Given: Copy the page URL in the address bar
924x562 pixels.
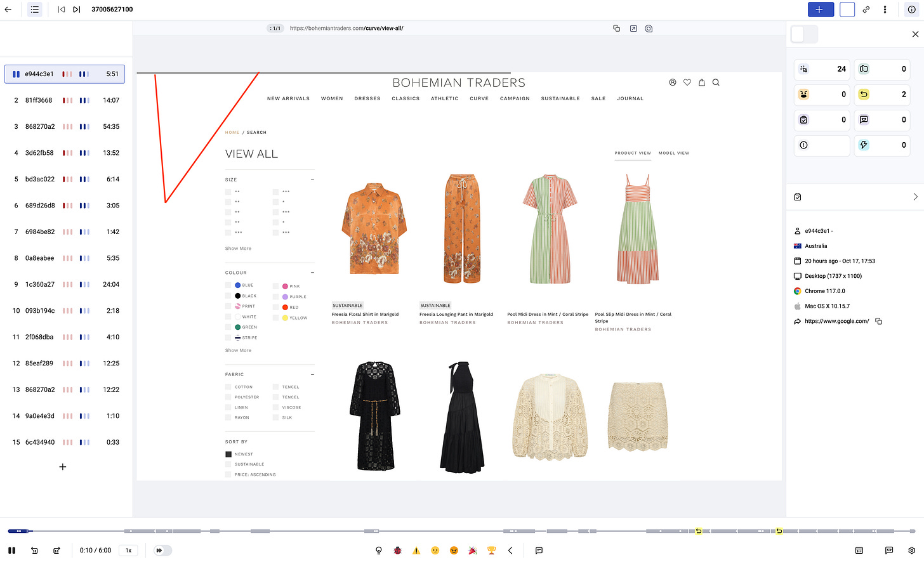Looking at the screenshot, I should point(616,29).
